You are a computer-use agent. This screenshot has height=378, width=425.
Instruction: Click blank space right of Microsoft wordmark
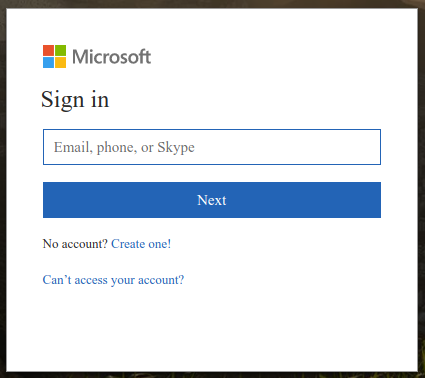pos(267,57)
